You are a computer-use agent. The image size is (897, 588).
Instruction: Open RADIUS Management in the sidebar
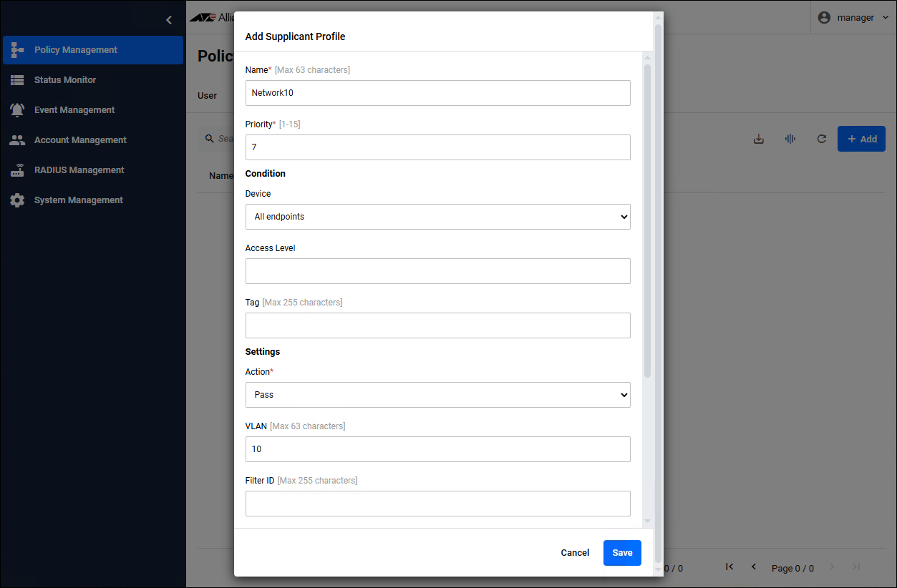pos(79,170)
